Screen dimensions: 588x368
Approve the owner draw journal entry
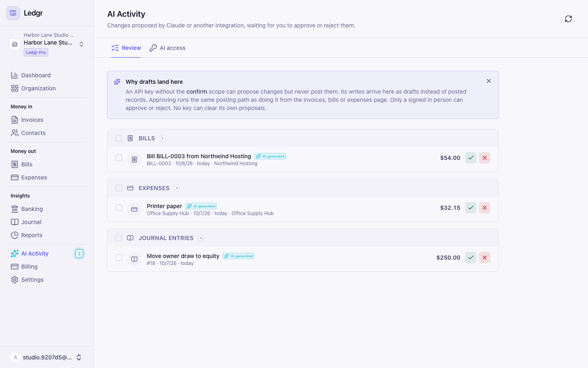click(x=471, y=258)
